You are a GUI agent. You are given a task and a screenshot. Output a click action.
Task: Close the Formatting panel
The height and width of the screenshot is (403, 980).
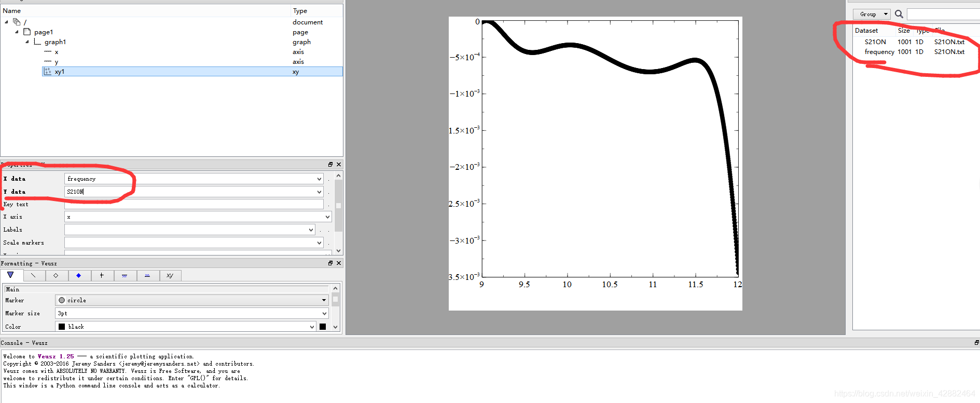tap(339, 263)
